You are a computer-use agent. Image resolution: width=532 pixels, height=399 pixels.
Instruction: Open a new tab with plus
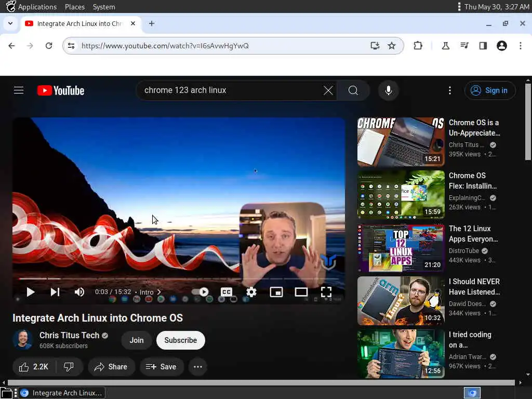pos(152,23)
